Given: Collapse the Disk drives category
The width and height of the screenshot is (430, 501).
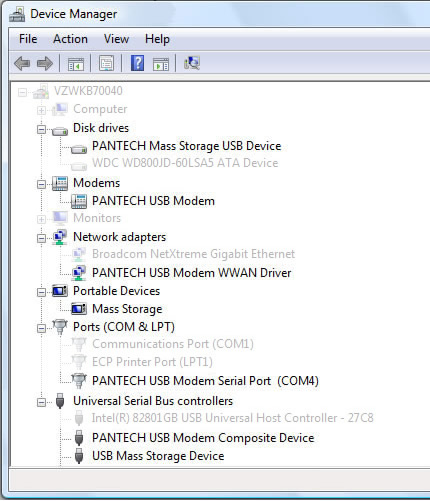Looking at the screenshot, I should 41,129.
